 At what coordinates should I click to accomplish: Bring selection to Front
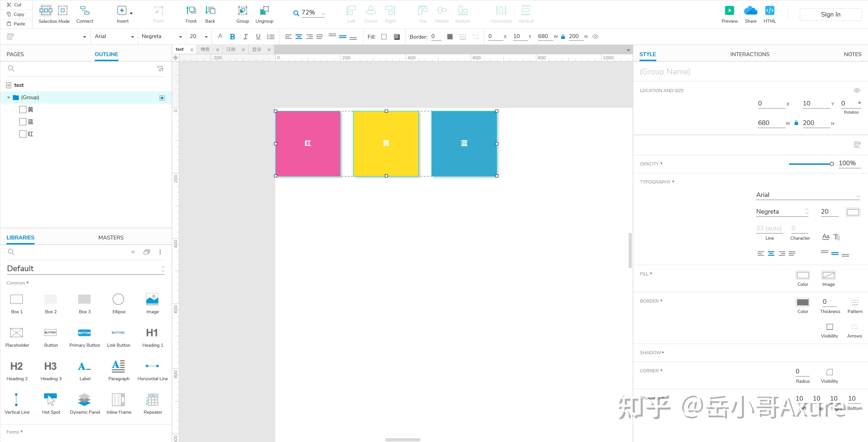pyautogui.click(x=191, y=11)
